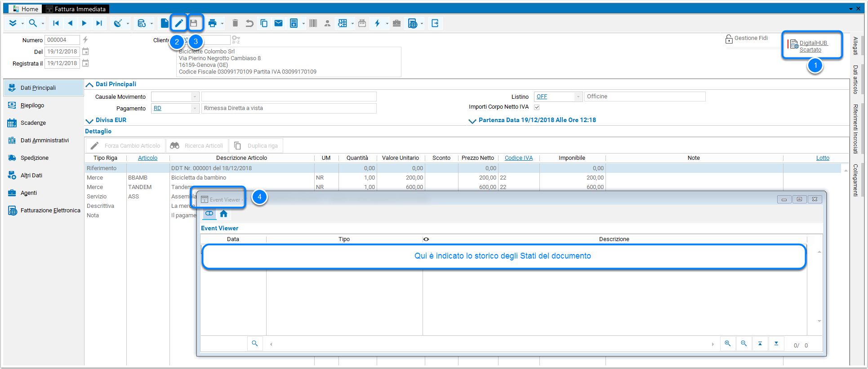Click the link icon in Event Viewer toolbar
868x369 pixels.
(x=209, y=214)
